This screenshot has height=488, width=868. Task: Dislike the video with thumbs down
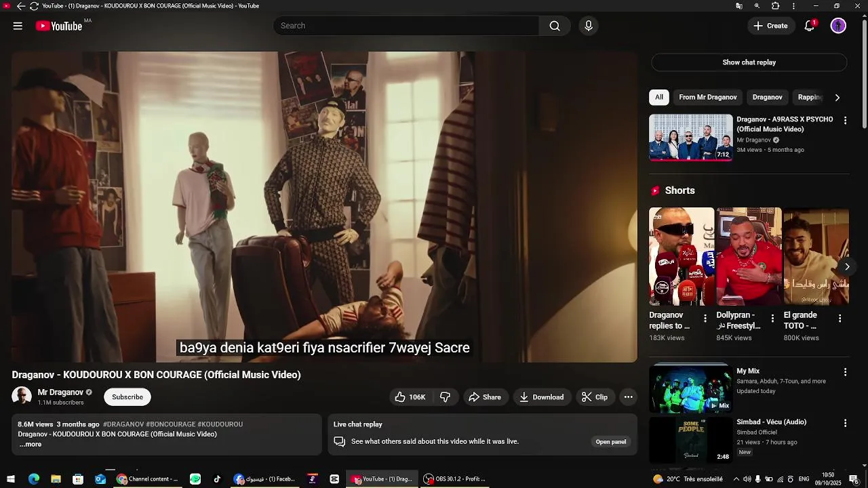(446, 397)
